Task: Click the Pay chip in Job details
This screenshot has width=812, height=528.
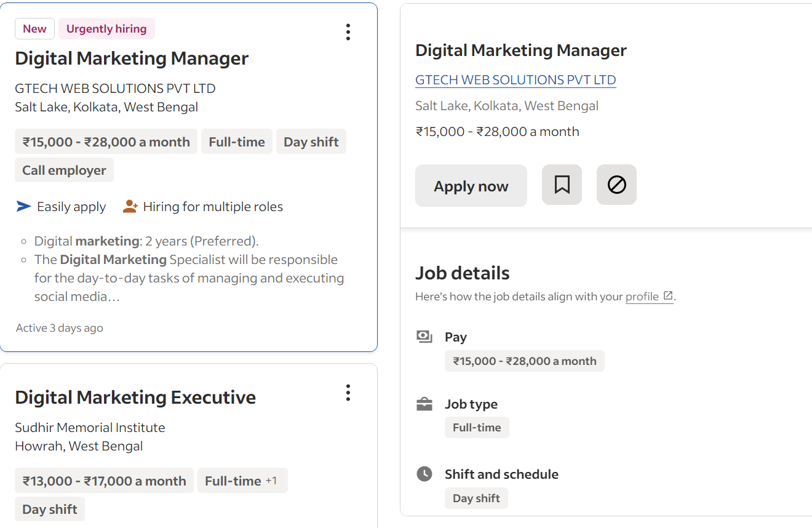Action: pyautogui.click(x=525, y=361)
